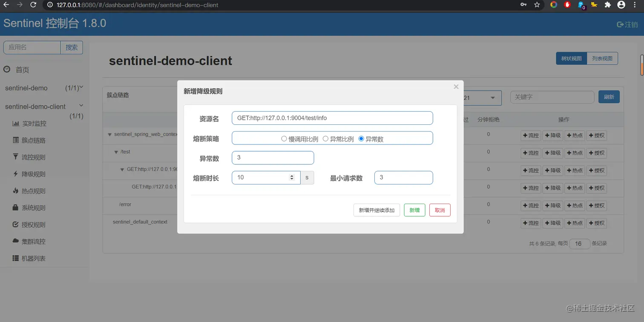Viewport: 644px width, 322px height.
Task: Click the 资源名 input field
Action: click(x=332, y=118)
